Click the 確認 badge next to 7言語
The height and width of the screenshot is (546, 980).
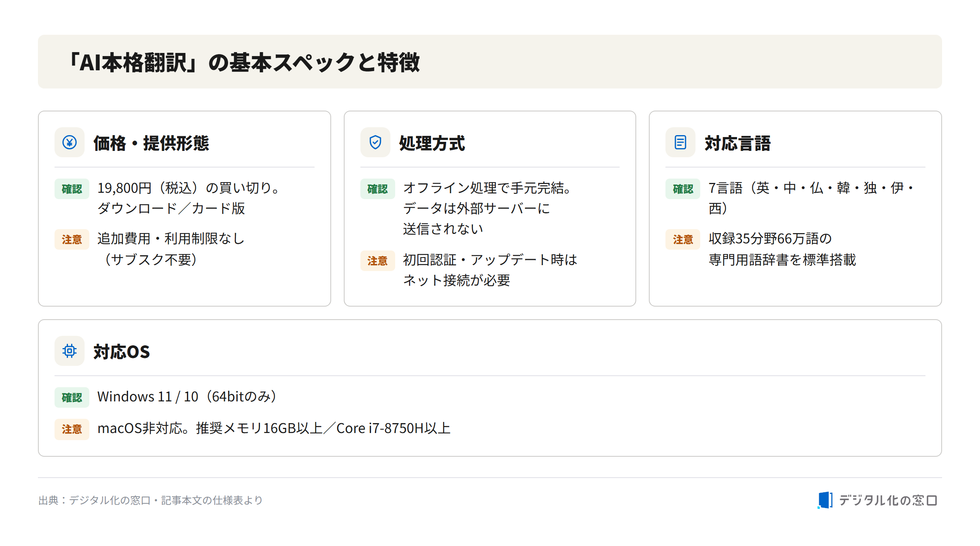coord(683,189)
